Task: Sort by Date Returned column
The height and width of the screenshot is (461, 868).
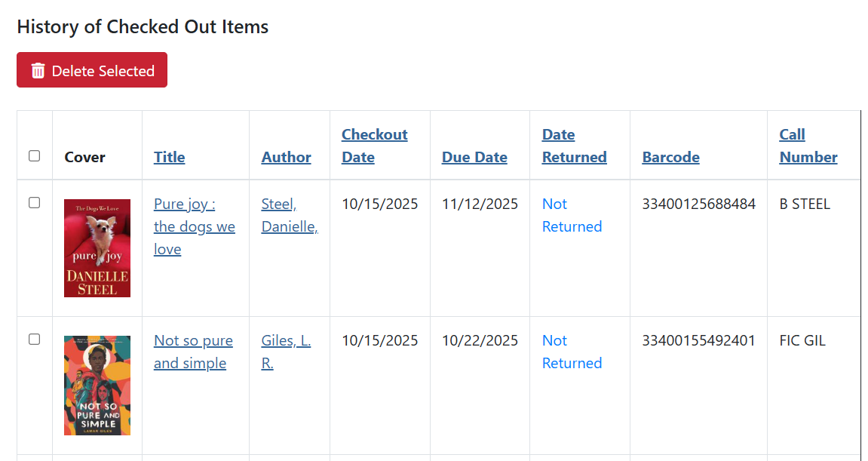Action: [x=574, y=146]
